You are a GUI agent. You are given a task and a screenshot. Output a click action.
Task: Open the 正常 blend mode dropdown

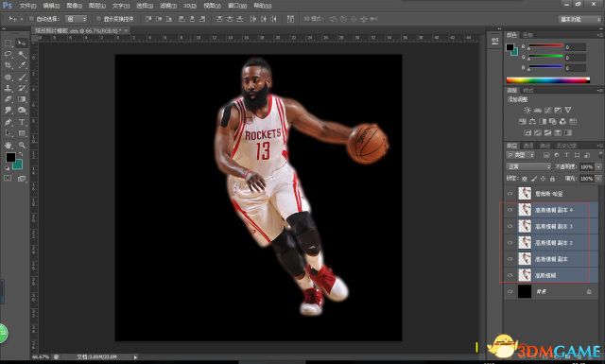528,166
